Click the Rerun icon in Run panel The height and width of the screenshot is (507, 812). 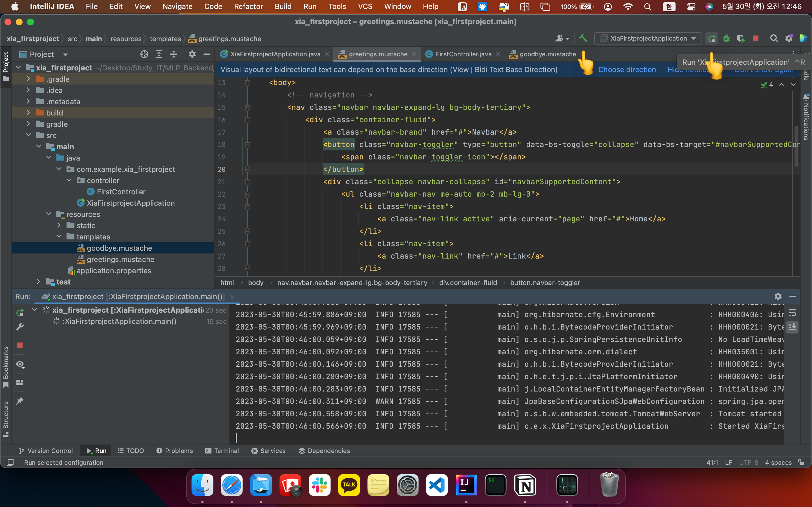point(20,313)
